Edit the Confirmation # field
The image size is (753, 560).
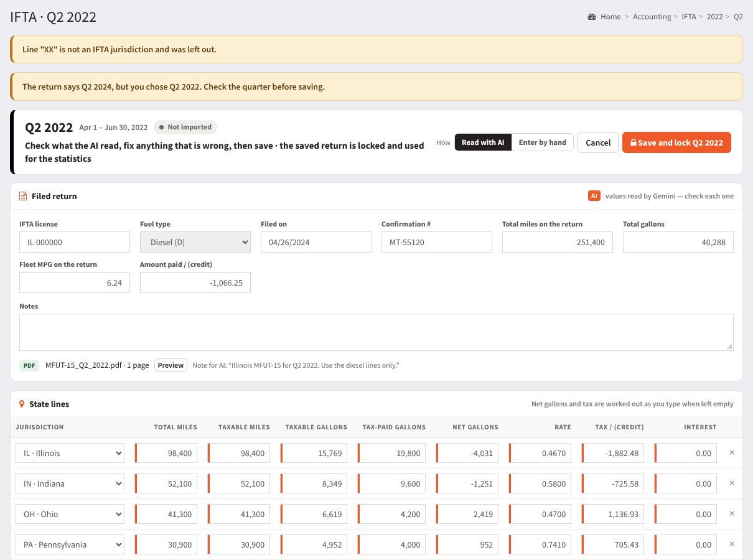pyautogui.click(x=437, y=242)
